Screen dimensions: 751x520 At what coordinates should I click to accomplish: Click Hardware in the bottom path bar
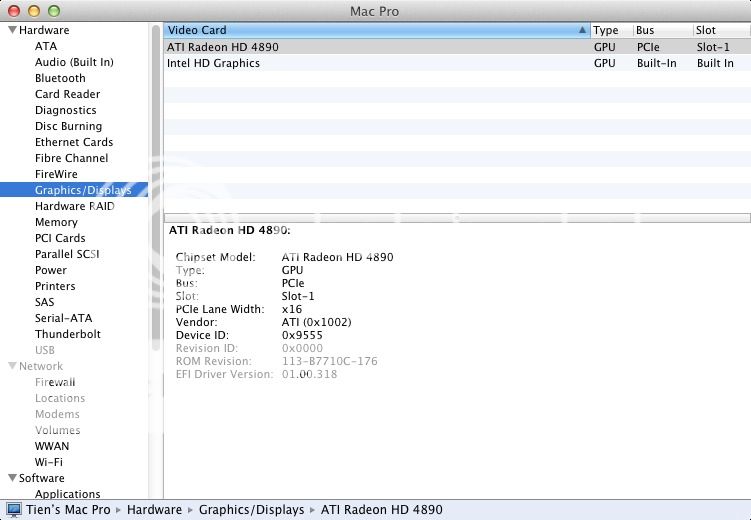tap(154, 510)
